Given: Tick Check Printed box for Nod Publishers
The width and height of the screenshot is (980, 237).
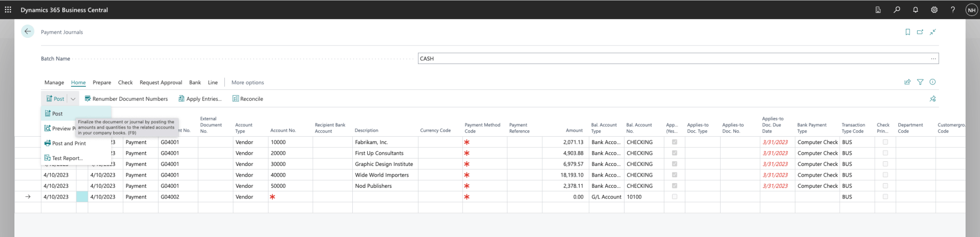Looking at the screenshot, I should coord(885,186).
